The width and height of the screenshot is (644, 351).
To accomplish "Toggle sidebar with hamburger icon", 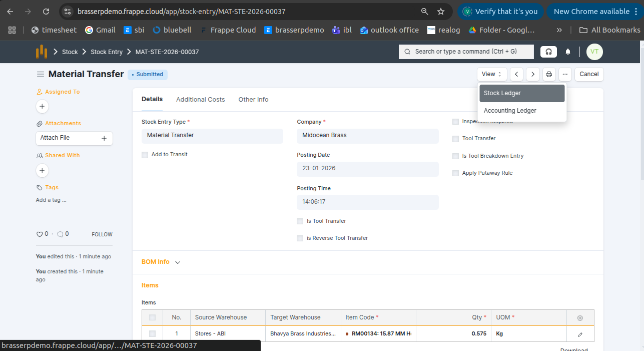I will 41,74.
